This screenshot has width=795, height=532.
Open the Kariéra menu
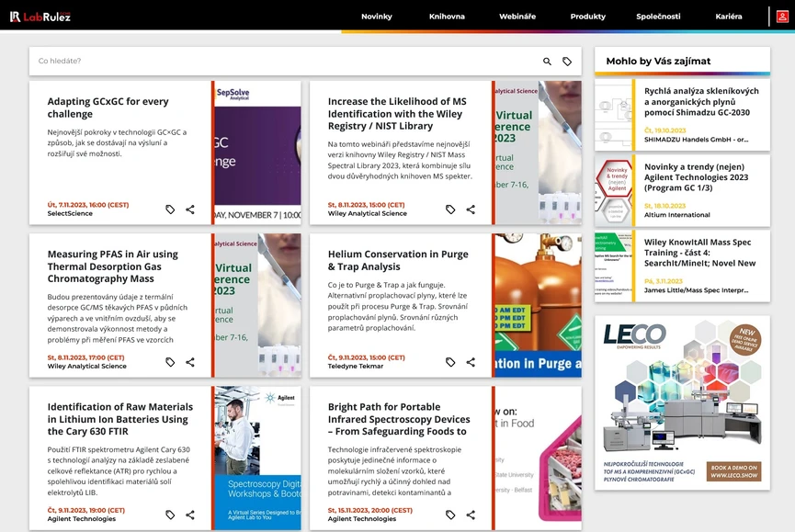pos(729,17)
